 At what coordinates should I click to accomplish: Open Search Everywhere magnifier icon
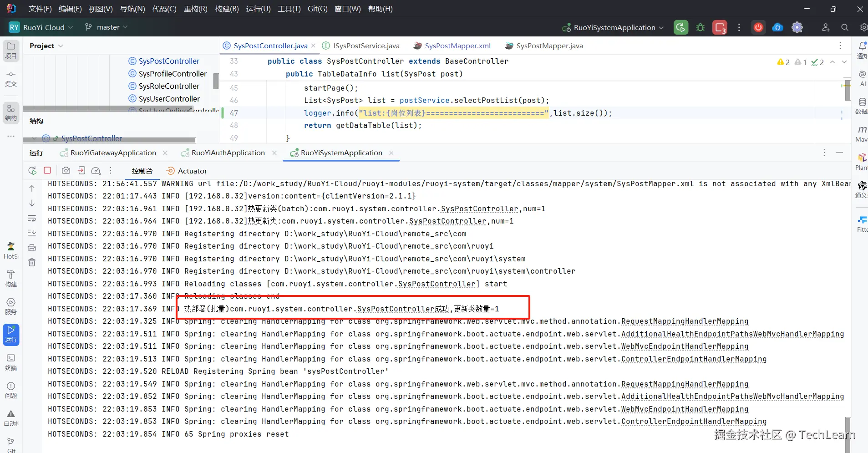[845, 27]
